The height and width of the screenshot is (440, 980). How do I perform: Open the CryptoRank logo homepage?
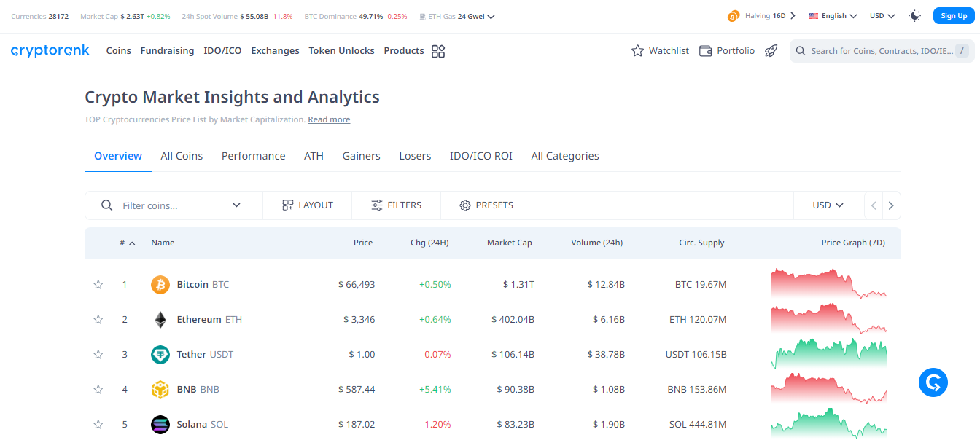click(x=50, y=50)
